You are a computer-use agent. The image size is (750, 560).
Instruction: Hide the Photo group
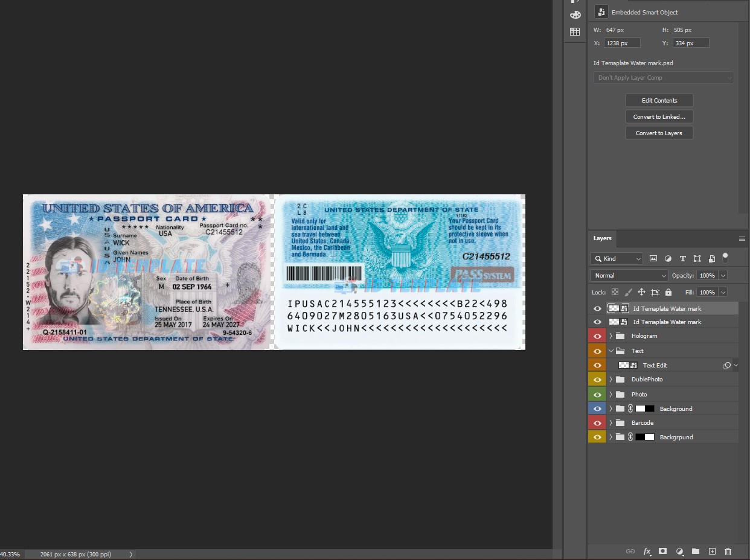coord(597,395)
